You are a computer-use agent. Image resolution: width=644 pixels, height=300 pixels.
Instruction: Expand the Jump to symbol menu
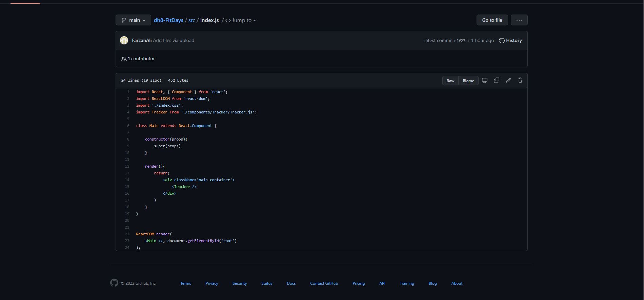(241, 20)
